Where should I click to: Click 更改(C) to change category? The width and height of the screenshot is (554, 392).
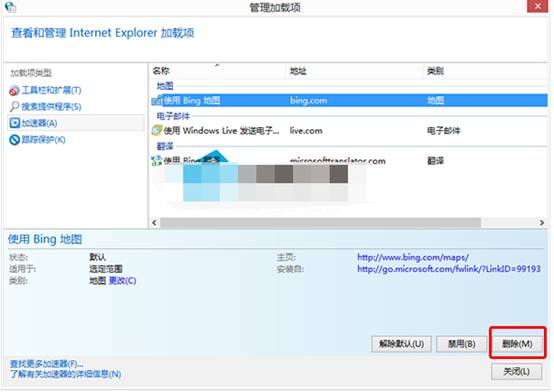click(x=122, y=281)
